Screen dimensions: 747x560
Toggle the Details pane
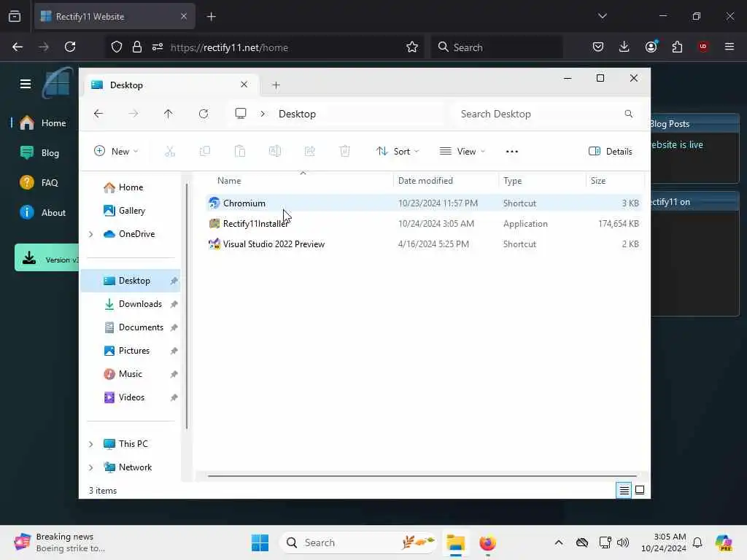(611, 152)
